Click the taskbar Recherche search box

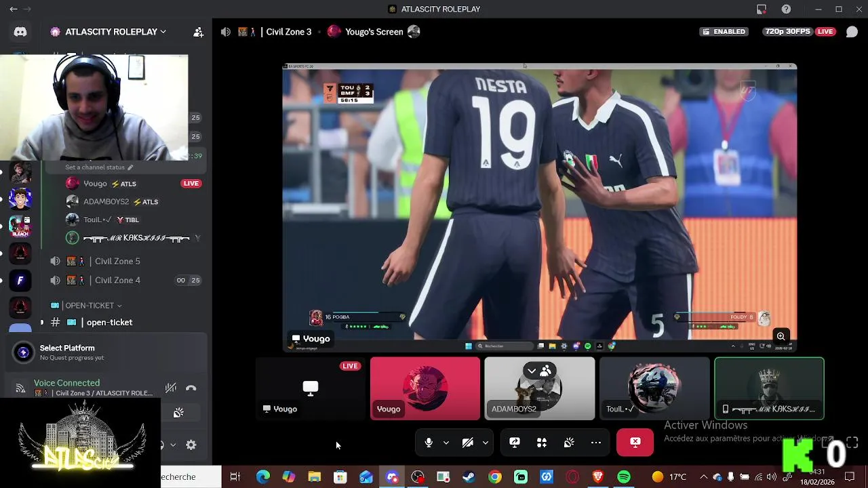click(x=191, y=477)
